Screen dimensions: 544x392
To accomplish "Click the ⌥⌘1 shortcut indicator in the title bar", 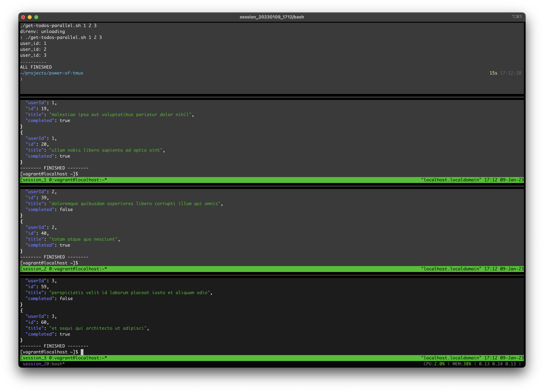I will pos(517,16).
